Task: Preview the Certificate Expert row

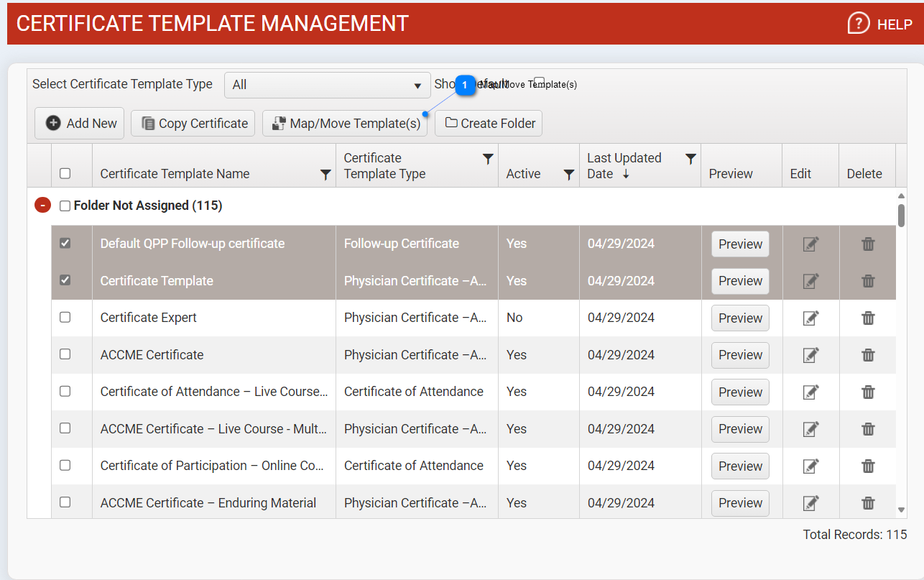Action: coord(740,318)
